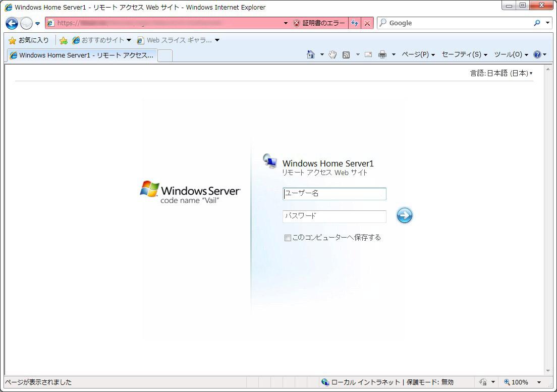
Task: Click the ユーザー名 username field
Action: point(335,194)
